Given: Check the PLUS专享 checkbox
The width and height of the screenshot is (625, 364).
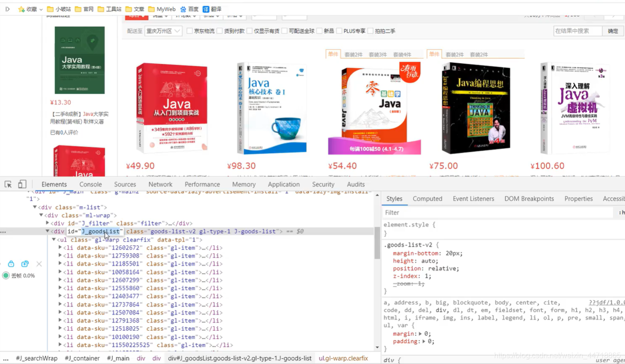Looking at the screenshot, I should click(339, 31).
